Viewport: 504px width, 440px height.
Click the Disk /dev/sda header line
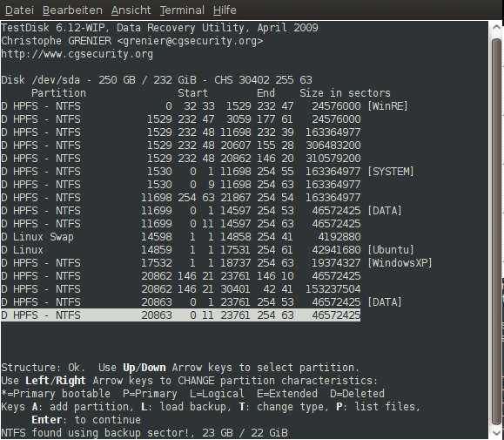pyautogui.click(x=157, y=80)
